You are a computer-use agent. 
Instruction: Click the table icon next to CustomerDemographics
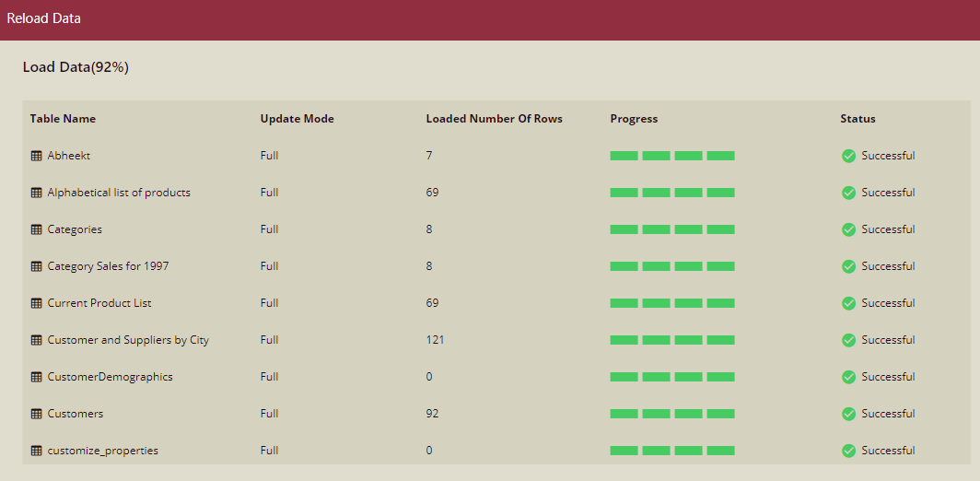pyautogui.click(x=37, y=377)
